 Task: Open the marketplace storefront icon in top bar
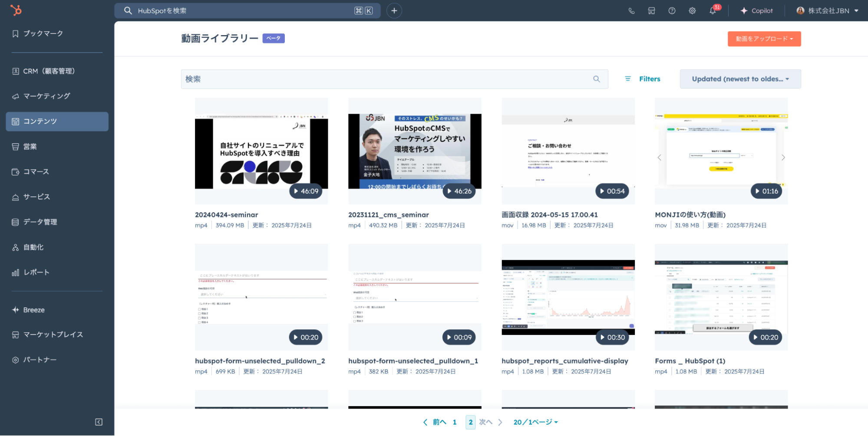click(651, 11)
